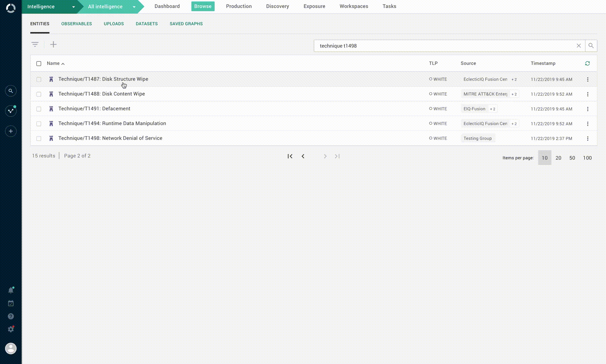The width and height of the screenshot is (606, 364).
Task: Click the add button in left sidebar
Action: [10, 131]
